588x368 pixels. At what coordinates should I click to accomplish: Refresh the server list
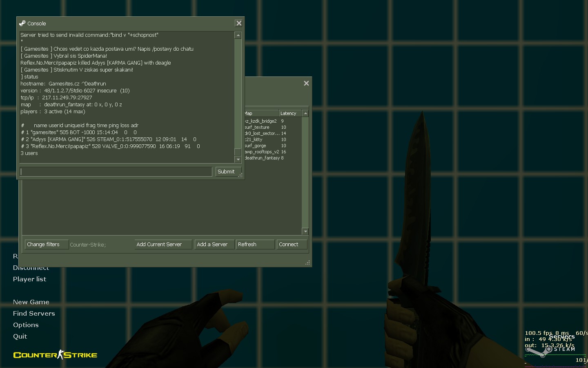[255, 245]
